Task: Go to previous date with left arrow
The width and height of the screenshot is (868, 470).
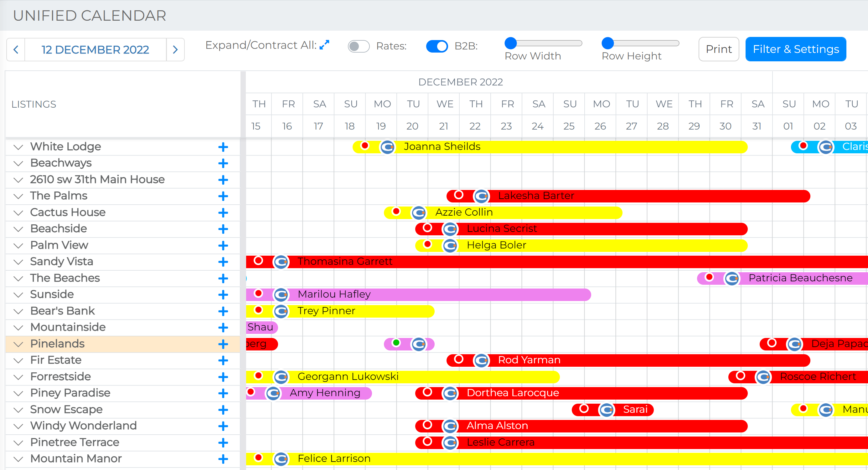Action: 16,50
